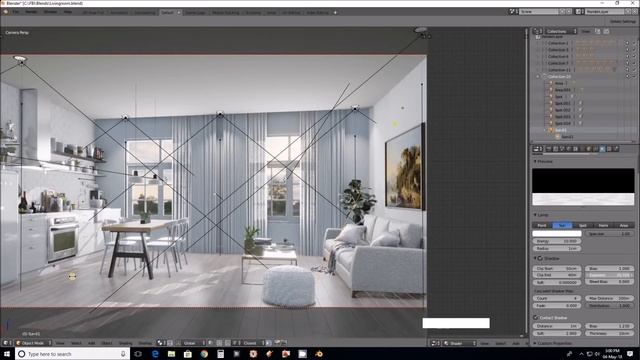Open the Window menu
The height and width of the screenshot is (360, 640).
(50, 12)
